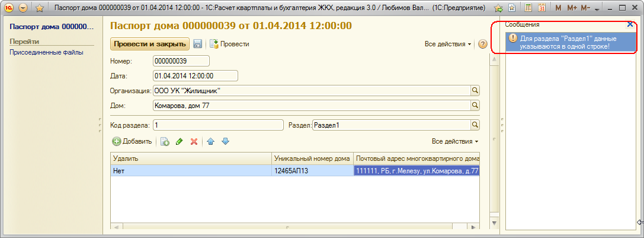The height and width of the screenshot is (238, 644).
Task: Open the 1C main menu logo button
Action: 9,8
